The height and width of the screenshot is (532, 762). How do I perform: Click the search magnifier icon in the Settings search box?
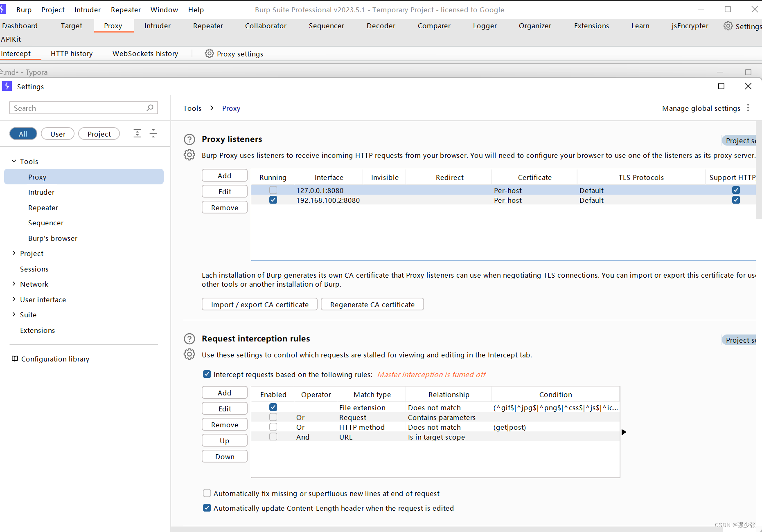click(x=150, y=108)
